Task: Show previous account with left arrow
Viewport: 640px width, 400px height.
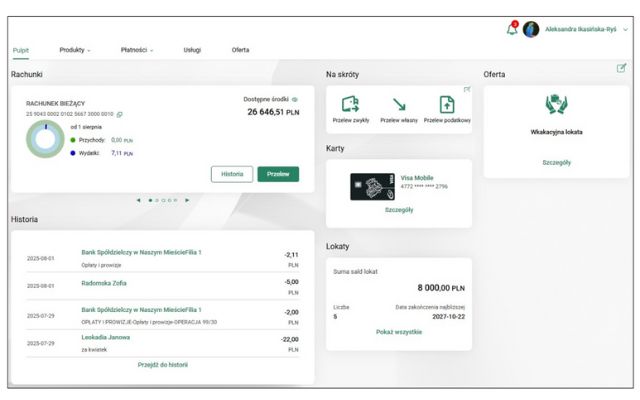Action: (138, 200)
